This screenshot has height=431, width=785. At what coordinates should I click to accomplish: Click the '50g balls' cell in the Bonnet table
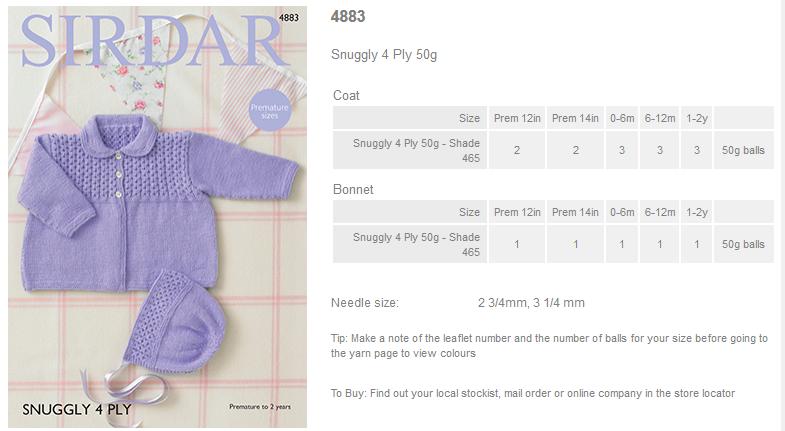coord(743,244)
